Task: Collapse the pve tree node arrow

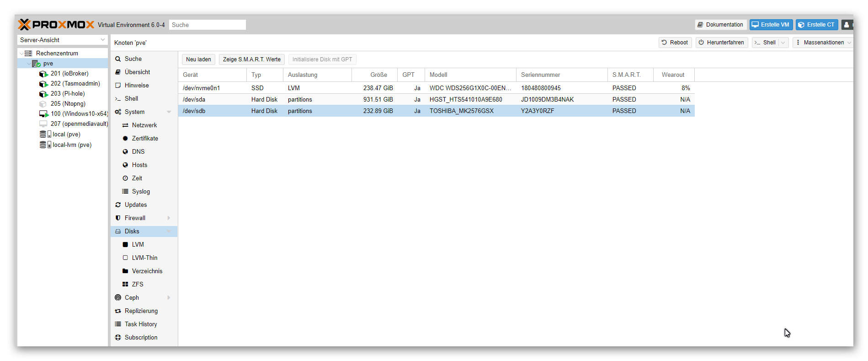Action: click(x=29, y=64)
